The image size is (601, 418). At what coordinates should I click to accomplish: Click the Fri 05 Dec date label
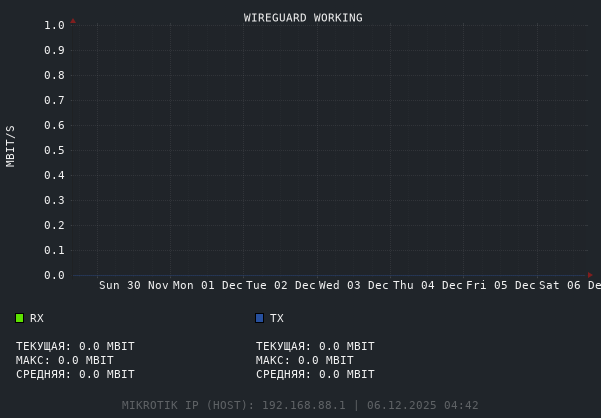click(501, 285)
